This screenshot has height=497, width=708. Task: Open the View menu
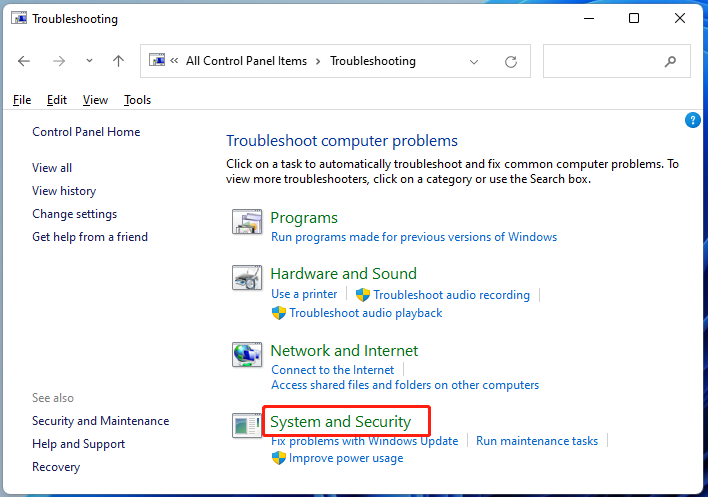tap(95, 100)
